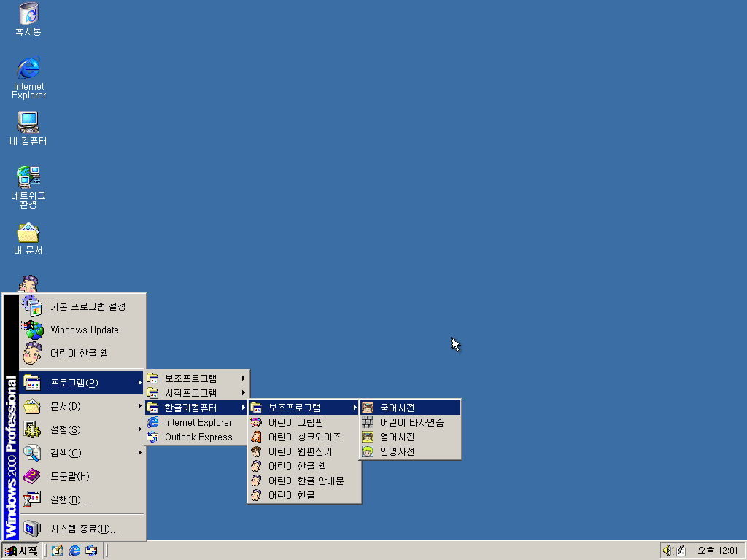Select 시스템 종료(U)... shutdown entry

[x=82, y=529]
